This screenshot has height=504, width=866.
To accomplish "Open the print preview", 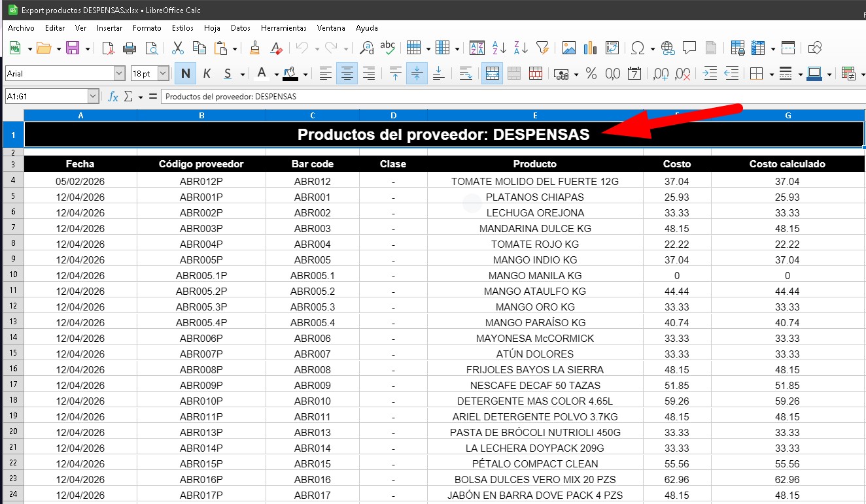I will pos(152,48).
